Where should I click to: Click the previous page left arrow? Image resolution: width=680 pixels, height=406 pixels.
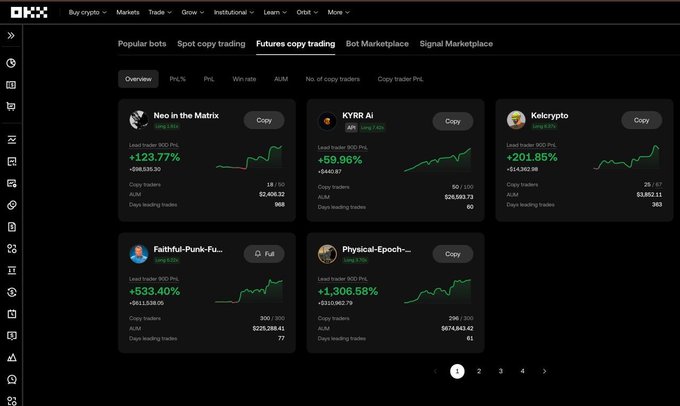(x=435, y=371)
